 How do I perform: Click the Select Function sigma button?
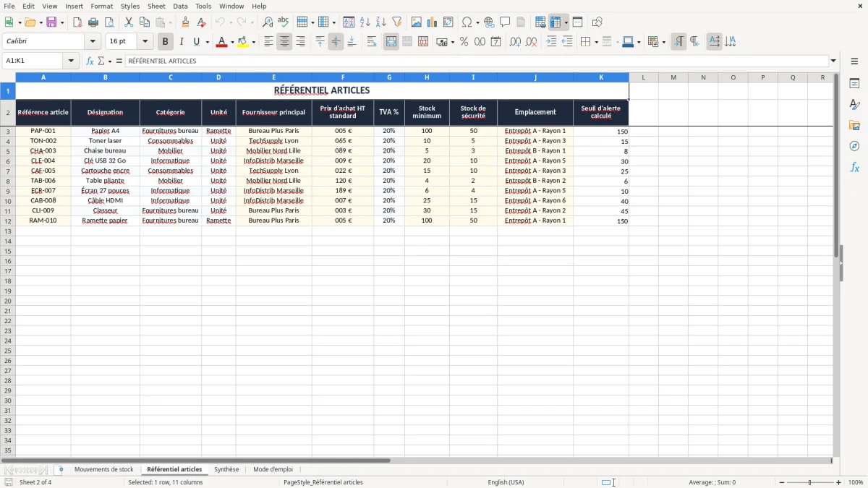(101, 61)
